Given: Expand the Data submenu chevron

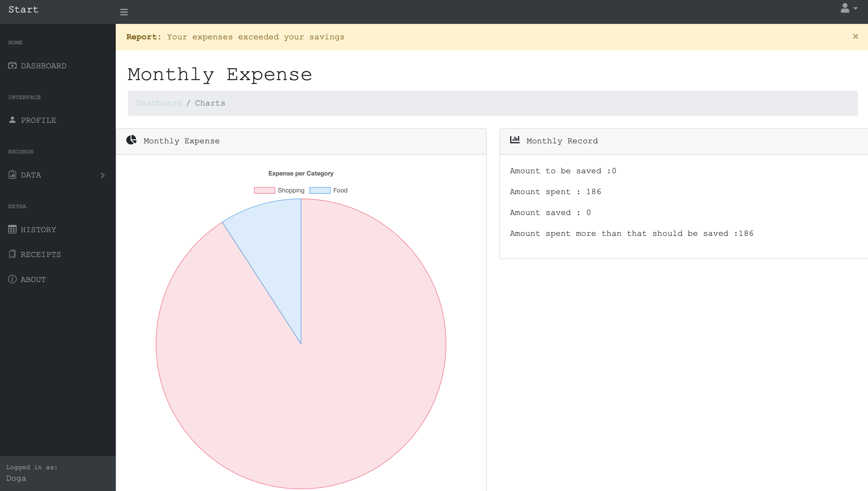Looking at the screenshot, I should coord(102,175).
